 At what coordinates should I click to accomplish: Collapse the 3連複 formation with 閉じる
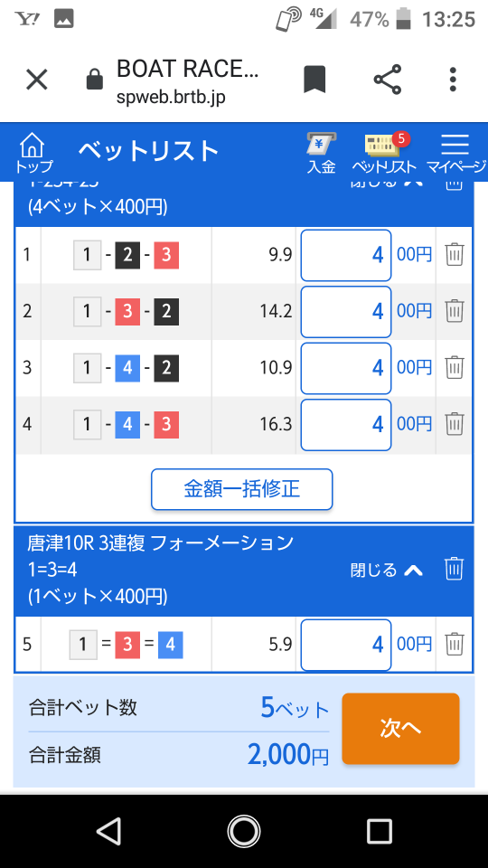point(387,570)
